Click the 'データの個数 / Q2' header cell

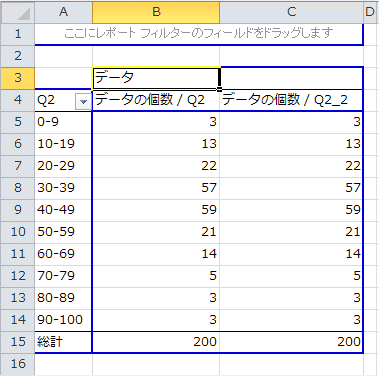156,100
